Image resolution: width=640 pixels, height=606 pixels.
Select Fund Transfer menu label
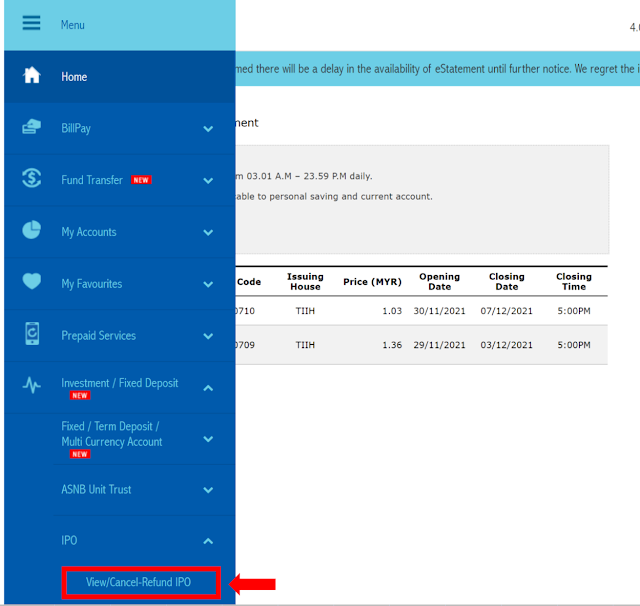point(92,180)
